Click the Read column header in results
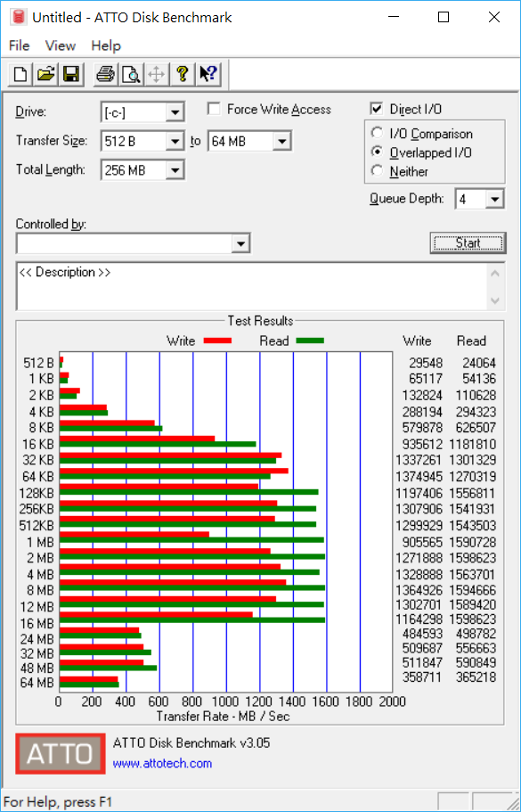Image resolution: width=521 pixels, height=812 pixels. (471, 340)
